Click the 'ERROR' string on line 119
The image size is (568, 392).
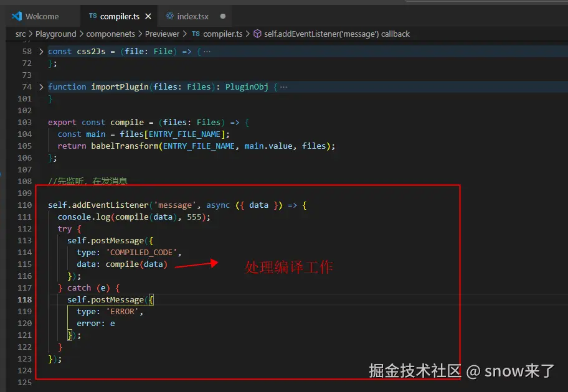(122, 312)
